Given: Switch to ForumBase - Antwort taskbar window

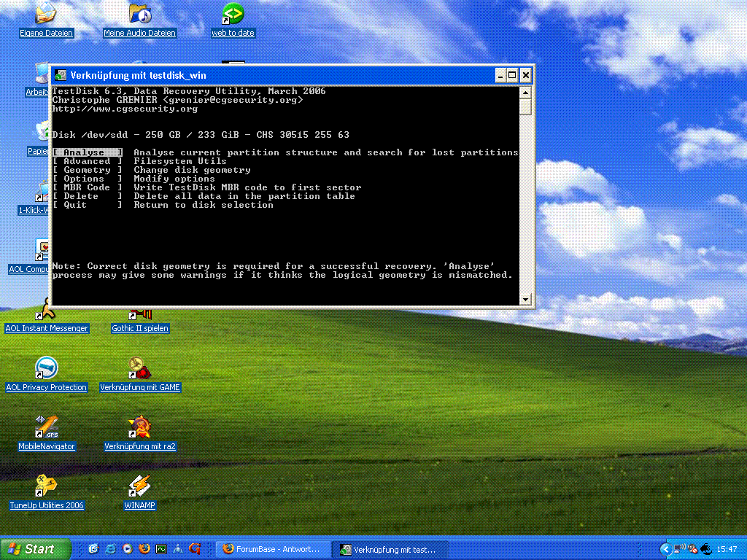Looking at the screenshot, I should (x=273, y=549).
